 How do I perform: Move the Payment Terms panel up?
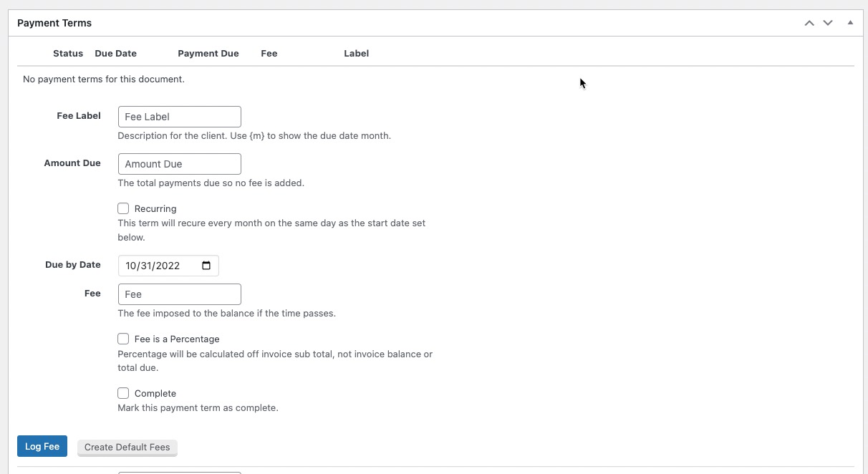click(x=809, y=23)
